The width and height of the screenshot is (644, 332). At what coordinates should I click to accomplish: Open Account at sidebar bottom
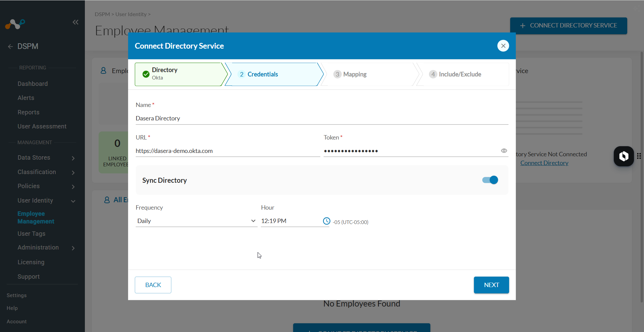16,321
